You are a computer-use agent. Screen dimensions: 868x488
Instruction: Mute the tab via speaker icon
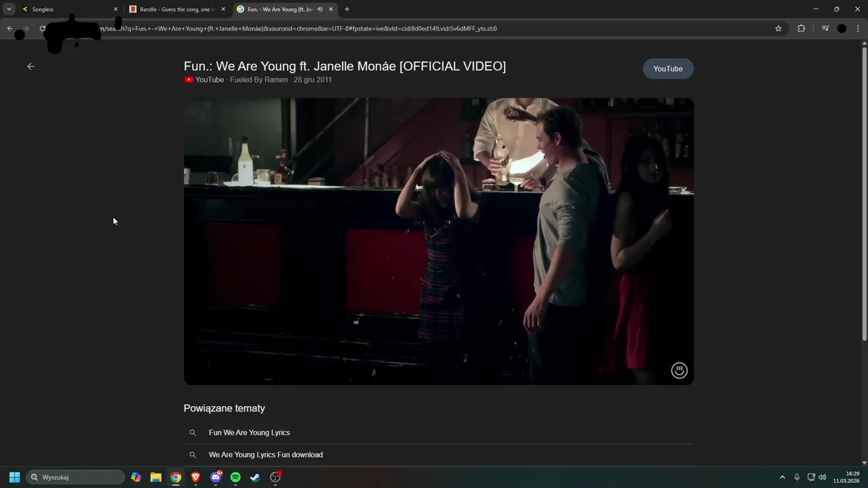tap(320, 9)
